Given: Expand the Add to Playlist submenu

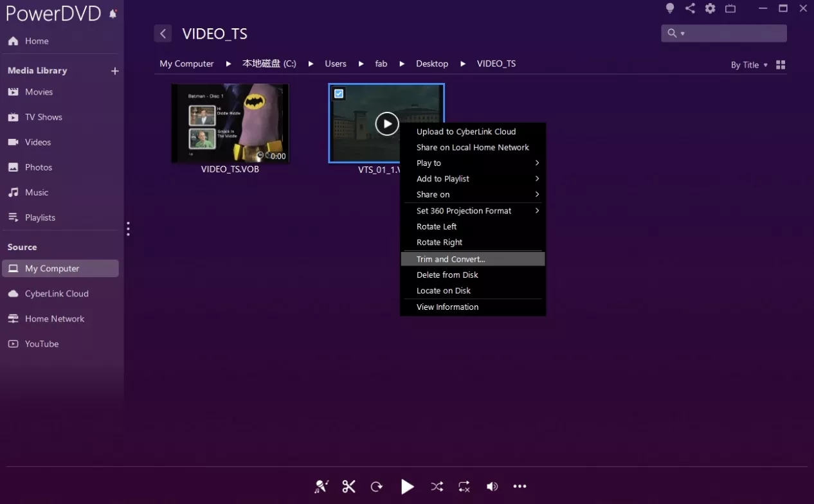Looking at the screenshot, I should click(473, 179).
